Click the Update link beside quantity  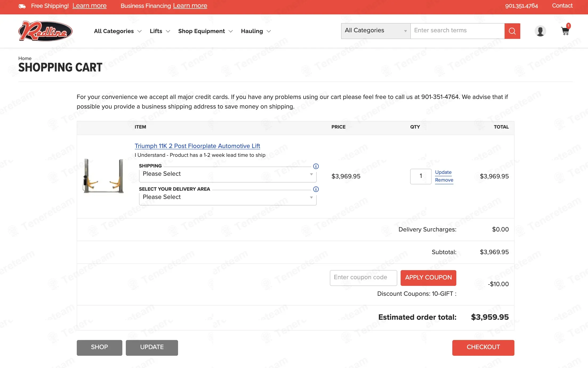point(443,172)
